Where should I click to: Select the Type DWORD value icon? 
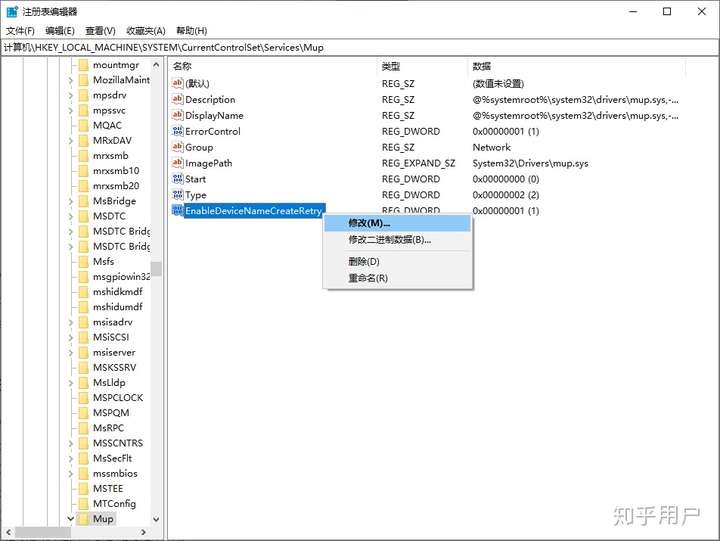[x=177, y=195]
